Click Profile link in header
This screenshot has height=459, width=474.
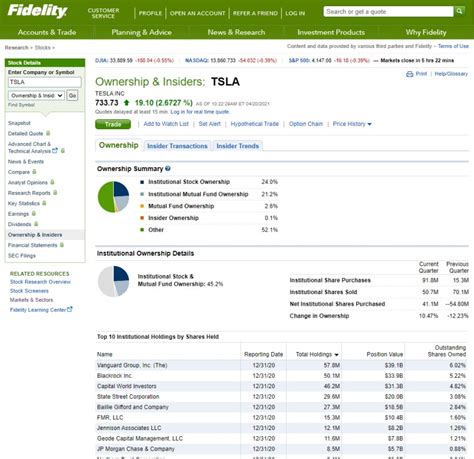click(150, 13)
